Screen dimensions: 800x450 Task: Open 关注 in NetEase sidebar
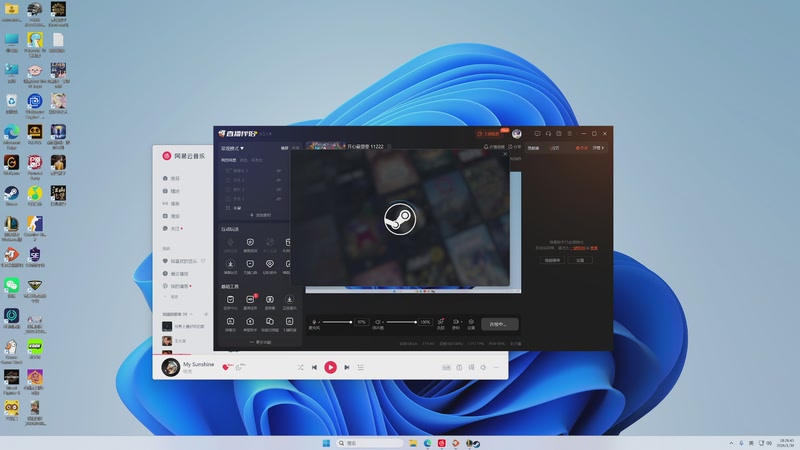pos(172,229)
